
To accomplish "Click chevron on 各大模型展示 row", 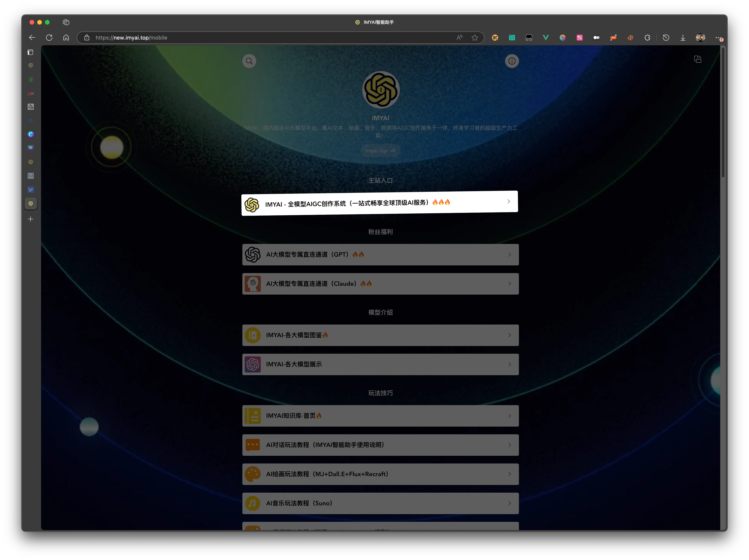I will coord(509,364).
